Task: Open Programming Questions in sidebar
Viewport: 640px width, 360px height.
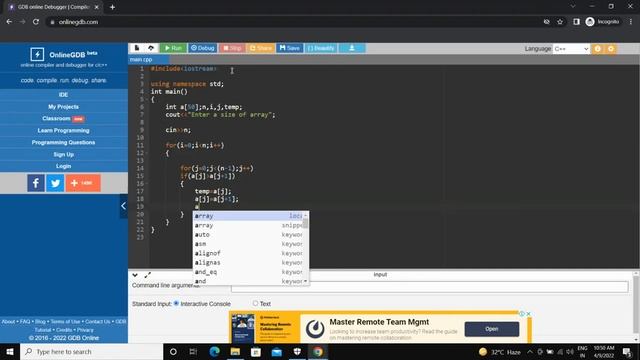Action: [64, 142]
